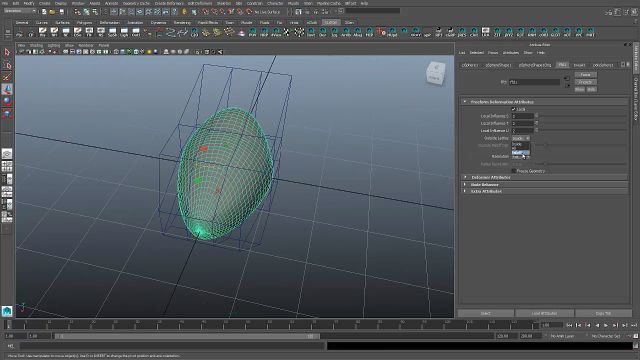Play animation backwards
This screenshot has height=360, width=640.
tap(597, 325)
